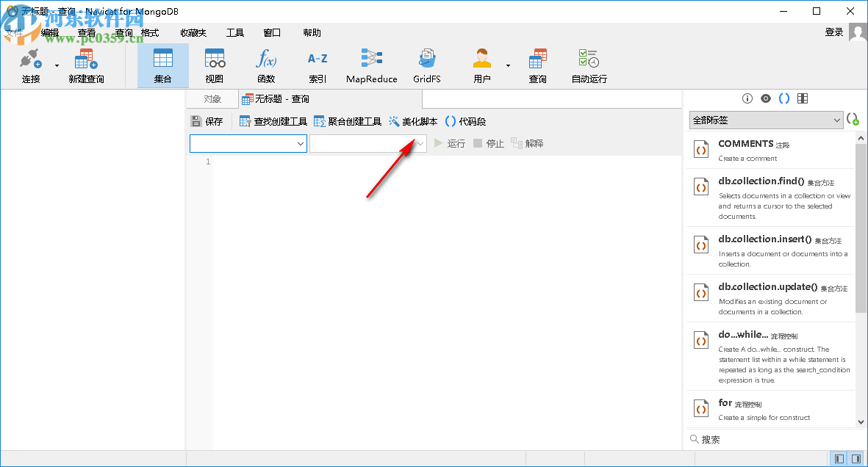Viewport: 868px width, 467px height.
Task: Click the Stop (停止) button
Action: 488,143
